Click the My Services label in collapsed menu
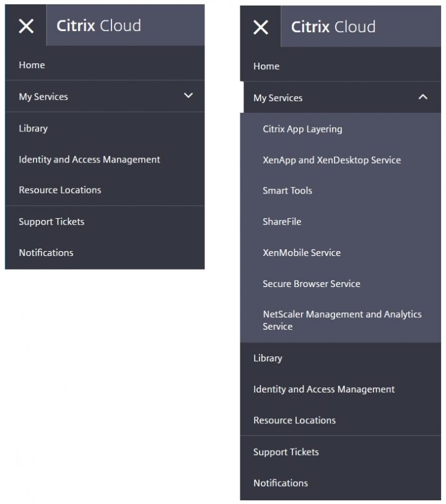The height and width of the screenshot is (504, 446). coord(43,97)
